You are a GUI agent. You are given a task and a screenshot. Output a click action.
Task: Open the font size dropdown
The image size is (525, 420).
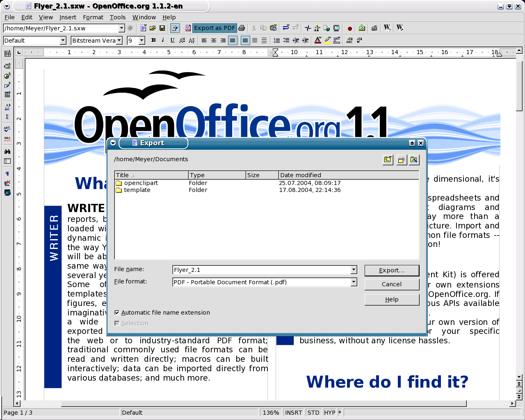pyautogui.click(x=142, y=41)
